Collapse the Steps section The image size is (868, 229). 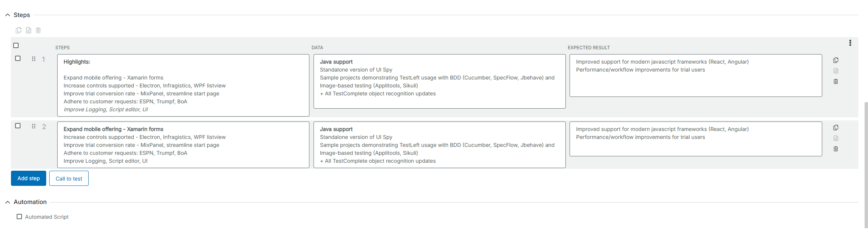coord(8,15)
